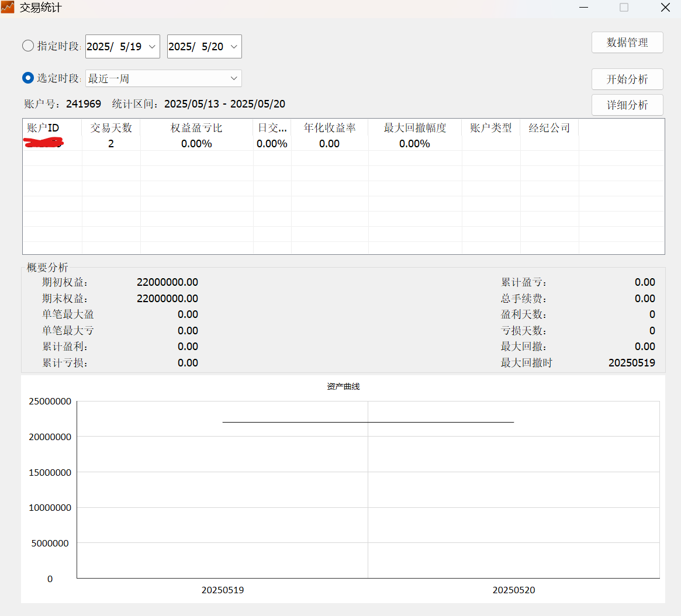This screenshot has height=616, width=681.
Task: Sort by the 账户ID column header
Action: point(44,128)
